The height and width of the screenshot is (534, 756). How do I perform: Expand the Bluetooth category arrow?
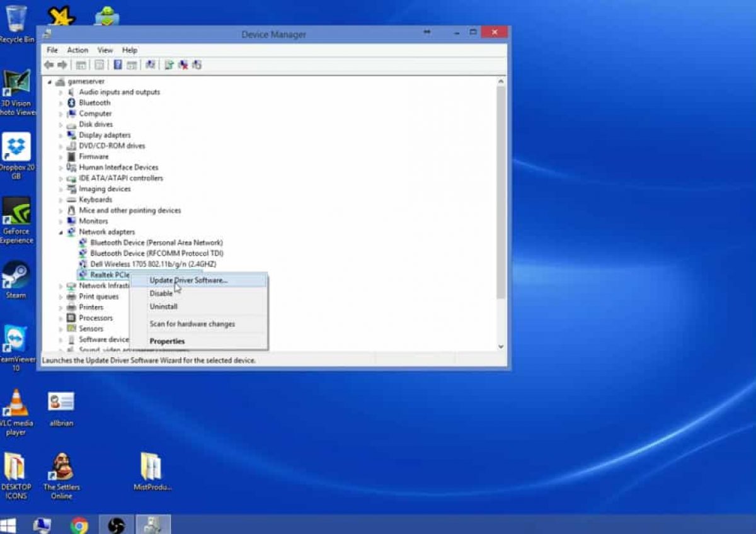coord(61,103)
